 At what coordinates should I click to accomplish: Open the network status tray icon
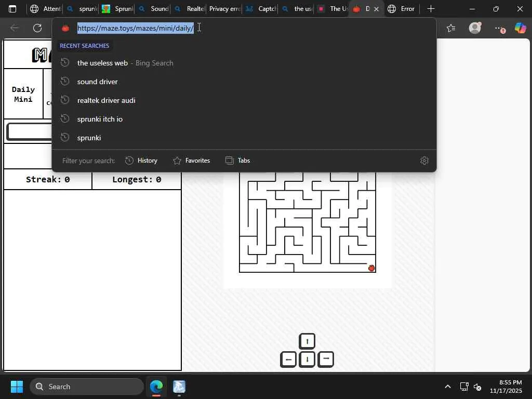(464, 387)
